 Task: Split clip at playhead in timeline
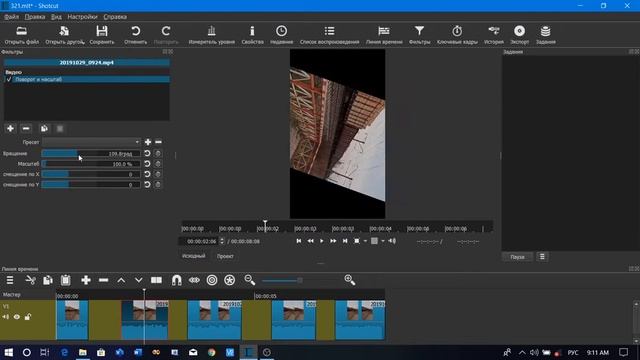pyautogui.click(x=156, y=280)
